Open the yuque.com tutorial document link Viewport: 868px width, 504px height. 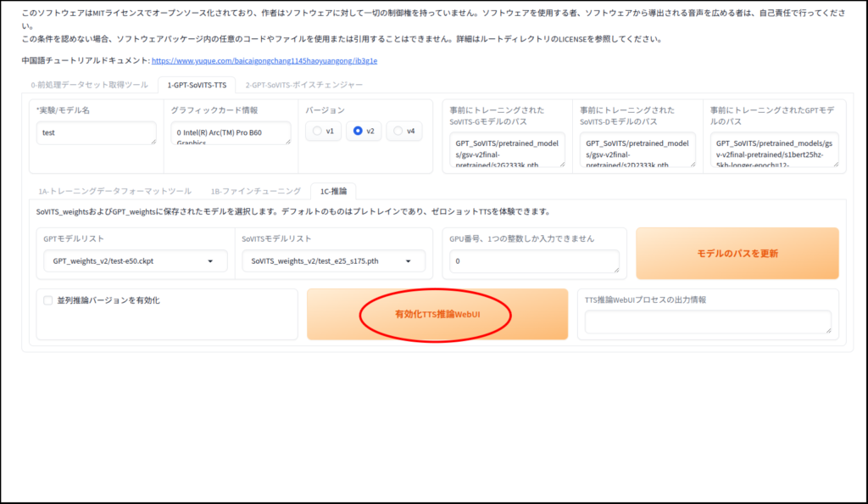pyautogui.click(x=264, y=61)
